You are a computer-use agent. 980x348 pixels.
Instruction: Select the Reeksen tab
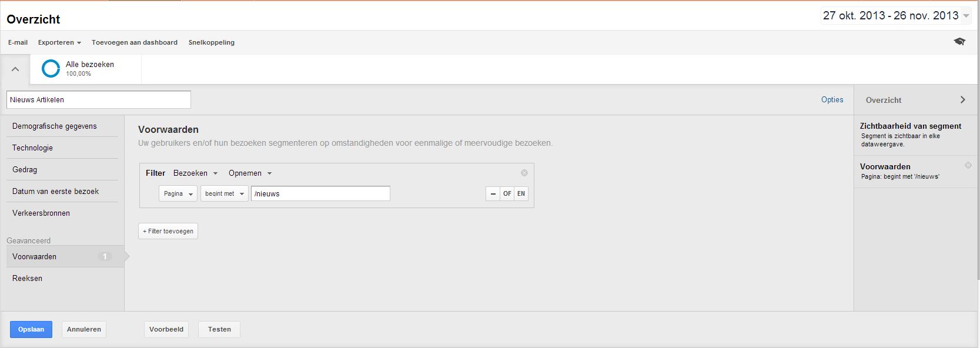pos(28,279)
